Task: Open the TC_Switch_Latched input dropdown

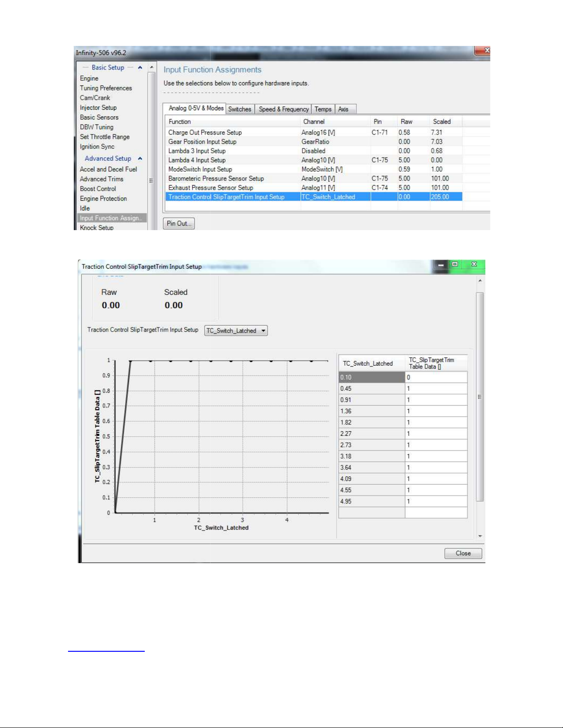Action: point(236,331)
